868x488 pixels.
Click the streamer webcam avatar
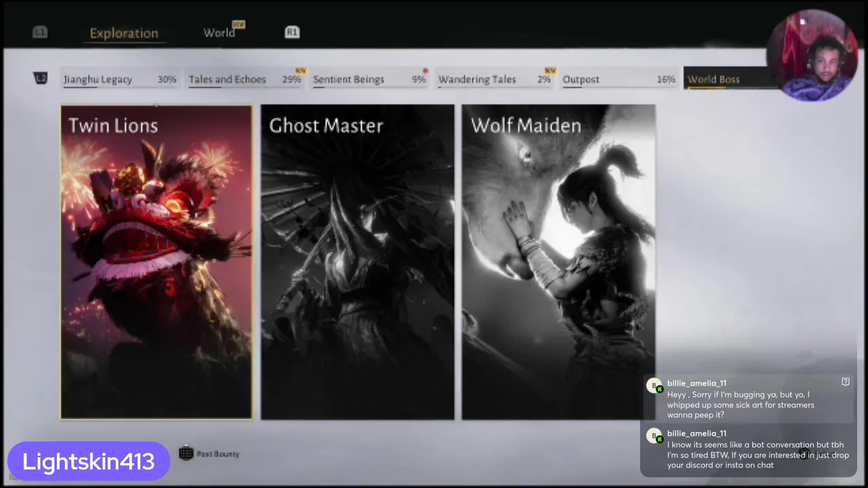812,56
